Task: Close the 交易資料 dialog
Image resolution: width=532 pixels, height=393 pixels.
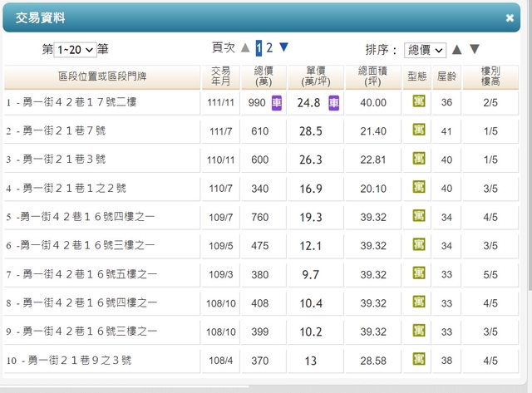Action: (510, 17)
